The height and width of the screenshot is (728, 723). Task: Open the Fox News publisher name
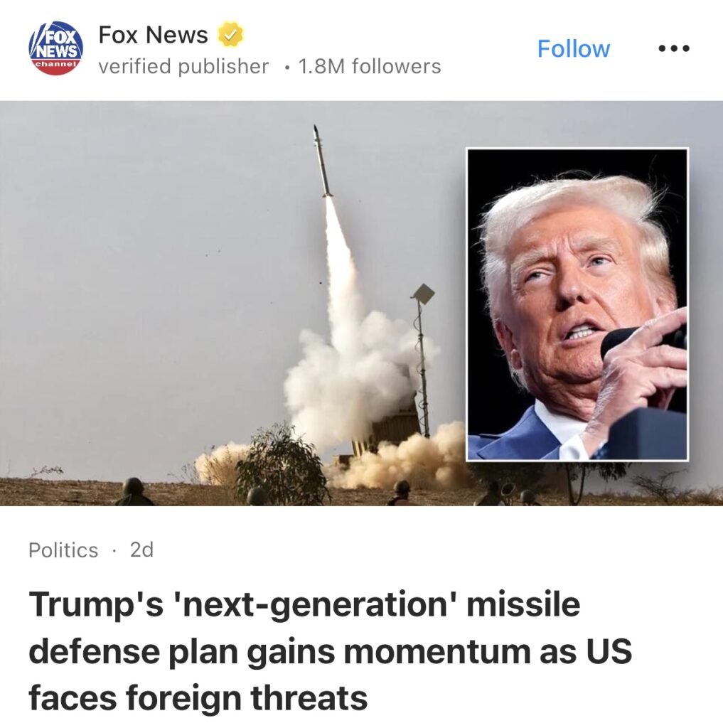coord(154,35)
